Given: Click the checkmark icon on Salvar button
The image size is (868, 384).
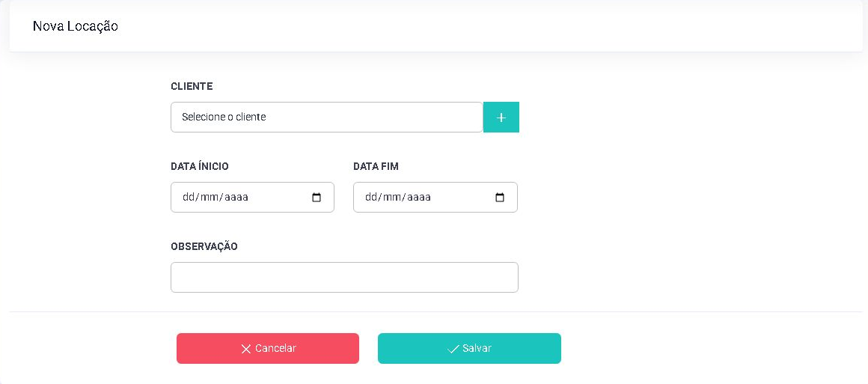Looking at the screenshot, I should (x=453, y=349).
